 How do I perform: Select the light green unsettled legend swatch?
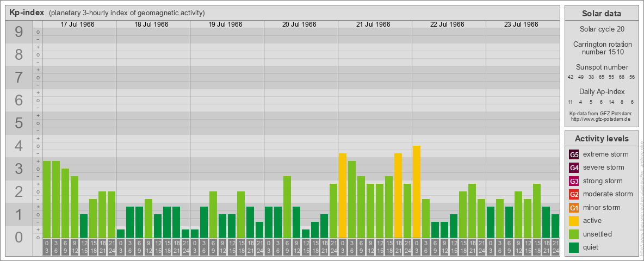pyautogui.click(x=574, y=234)
